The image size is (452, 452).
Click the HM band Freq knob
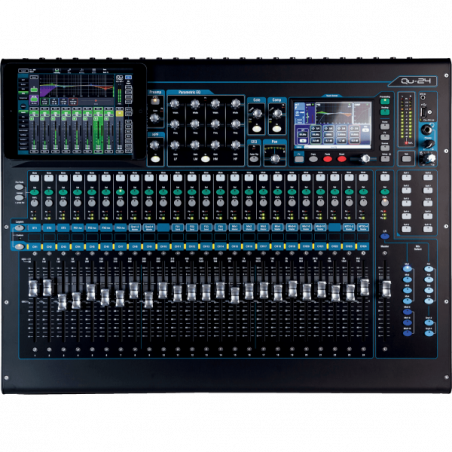[215, 124]
